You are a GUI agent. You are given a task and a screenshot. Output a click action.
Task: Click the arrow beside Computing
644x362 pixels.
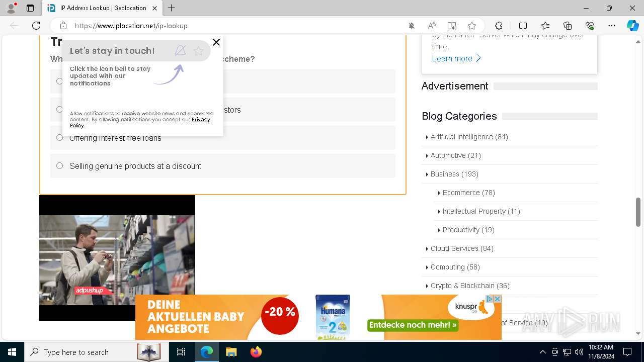coord(427,267)
